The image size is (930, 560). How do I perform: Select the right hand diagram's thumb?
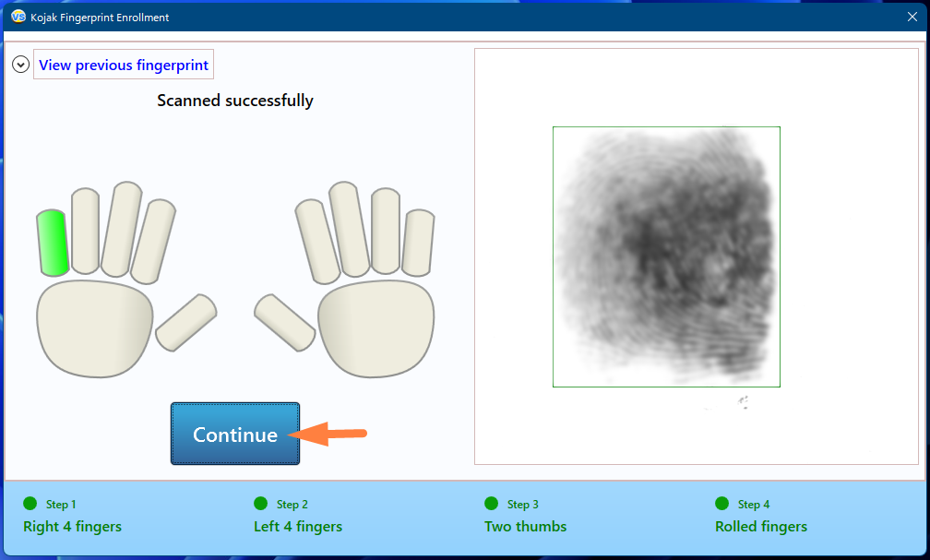click(x=285, y=322)
